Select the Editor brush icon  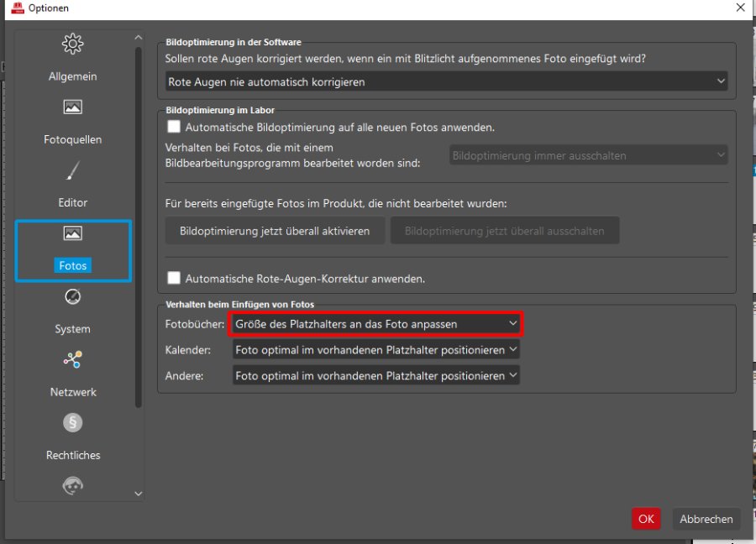(73, 171)
